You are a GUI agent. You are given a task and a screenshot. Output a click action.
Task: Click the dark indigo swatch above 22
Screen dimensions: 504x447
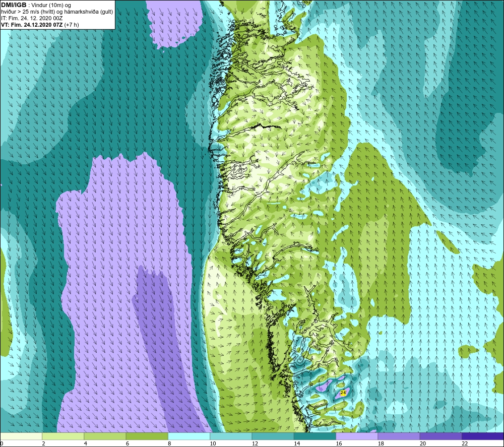(x=482, y=436)
